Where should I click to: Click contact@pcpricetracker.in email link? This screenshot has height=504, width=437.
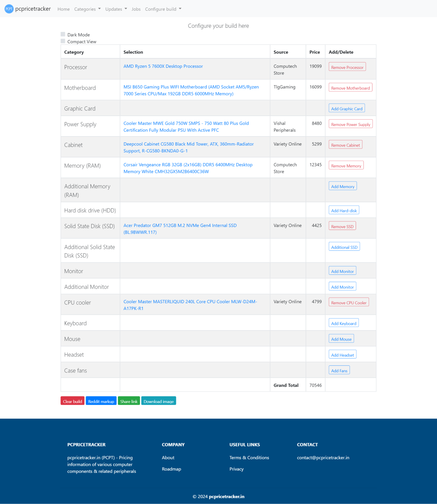(323, 458)
